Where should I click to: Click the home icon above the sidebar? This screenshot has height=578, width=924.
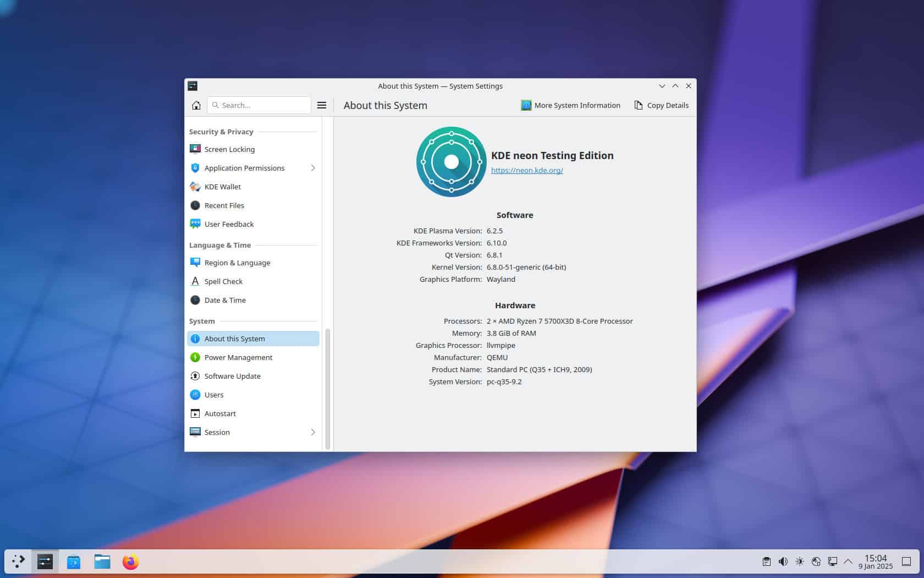point(196,105)
